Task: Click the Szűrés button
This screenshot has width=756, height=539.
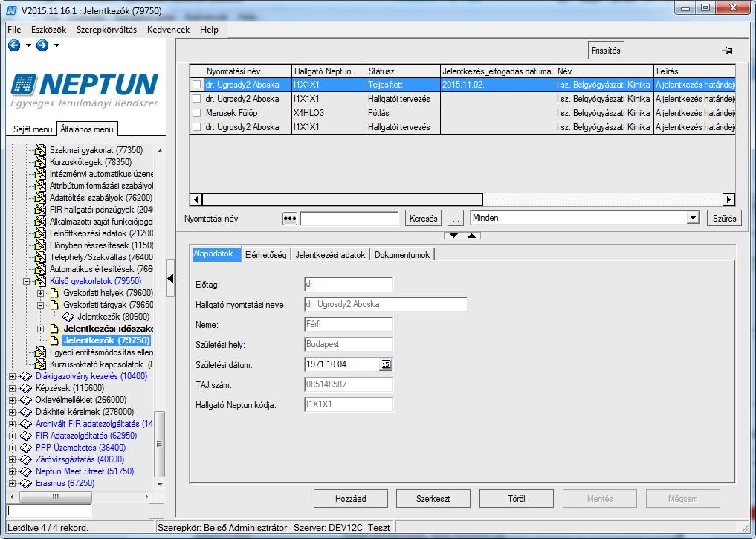Action: [x=724, y=219]
